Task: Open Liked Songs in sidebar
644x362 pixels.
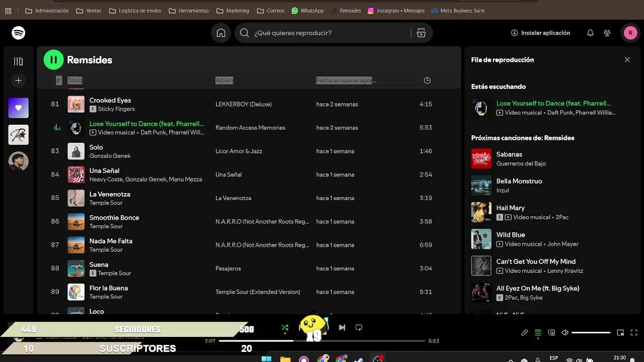Action: [19, 108]
